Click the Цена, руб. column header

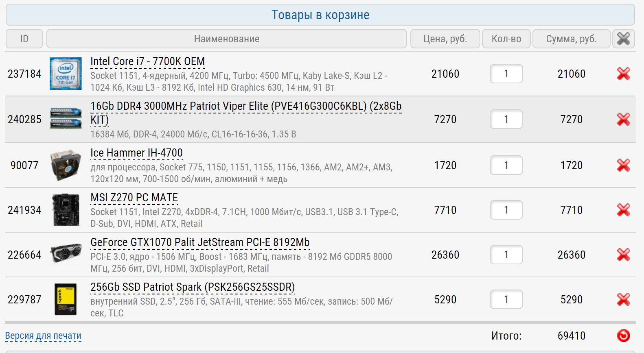click(x=445, y=39)
